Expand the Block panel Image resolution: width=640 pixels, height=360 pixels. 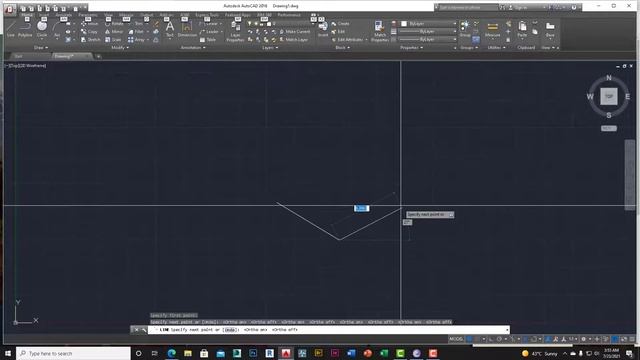click(x=342, y=48)
